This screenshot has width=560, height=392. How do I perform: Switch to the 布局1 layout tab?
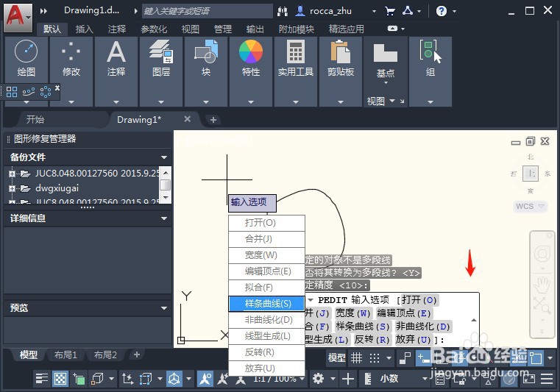pyautogui.click(x=65, y=355)
